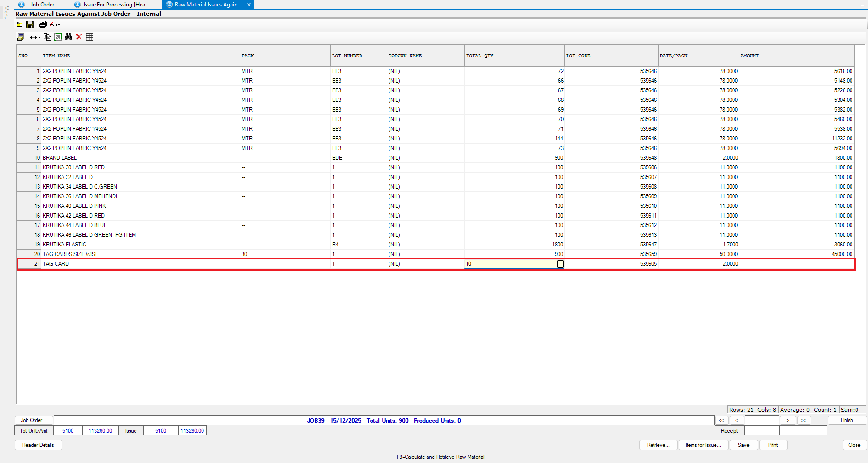868x463 pixels.
Task: Click the Save floppy disk icon
Action: (30, 24)
